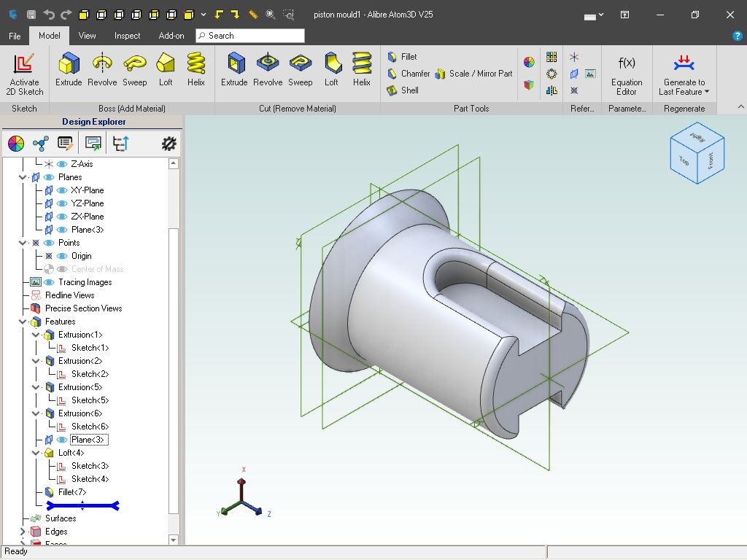Click the color wheel icon in Design Explorer
This screenshot has height=560, width=747.
(16, 144)
